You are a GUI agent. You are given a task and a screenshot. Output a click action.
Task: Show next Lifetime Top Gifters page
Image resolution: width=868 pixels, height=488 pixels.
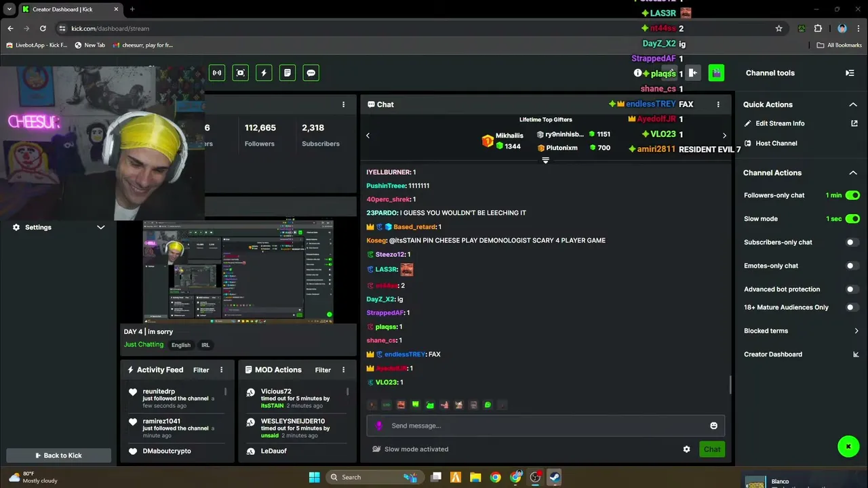(x=724, y=136)
